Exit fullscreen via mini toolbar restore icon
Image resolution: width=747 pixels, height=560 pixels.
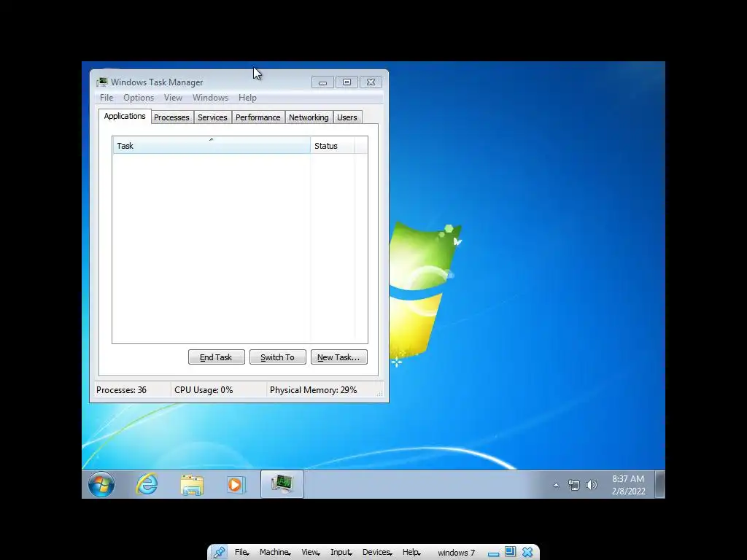[510, 552]
